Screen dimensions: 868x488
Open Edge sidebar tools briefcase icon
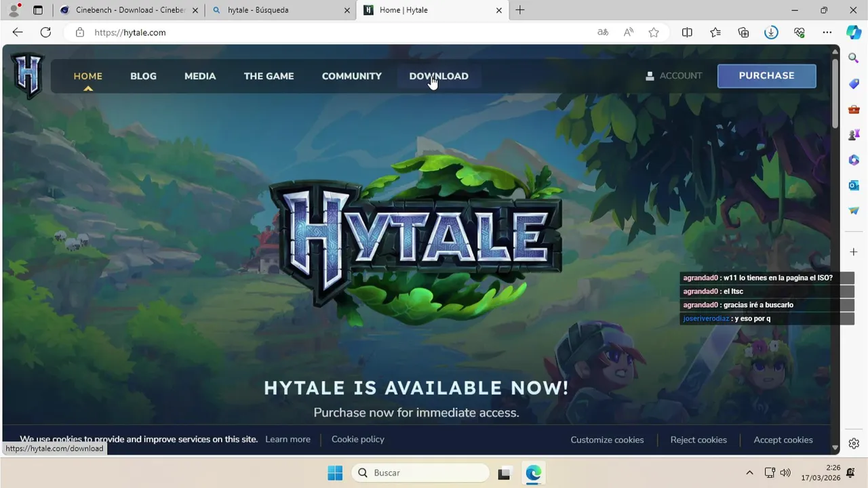coord(854,109)
